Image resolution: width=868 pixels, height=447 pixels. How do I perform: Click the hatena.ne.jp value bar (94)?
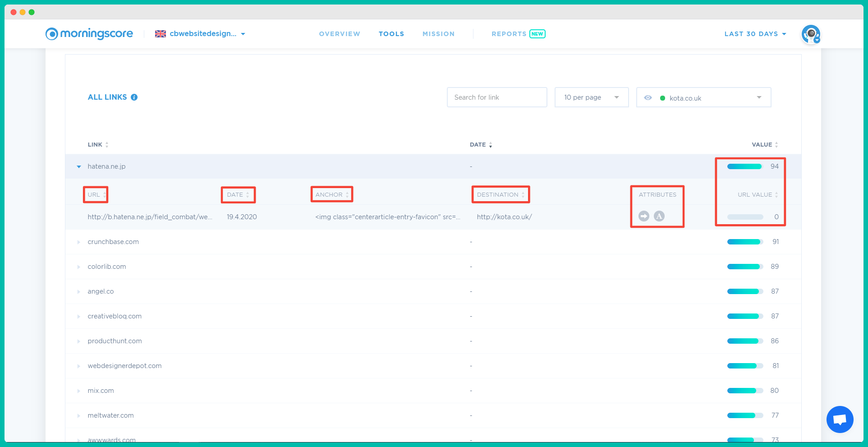[x=745, y=166]
